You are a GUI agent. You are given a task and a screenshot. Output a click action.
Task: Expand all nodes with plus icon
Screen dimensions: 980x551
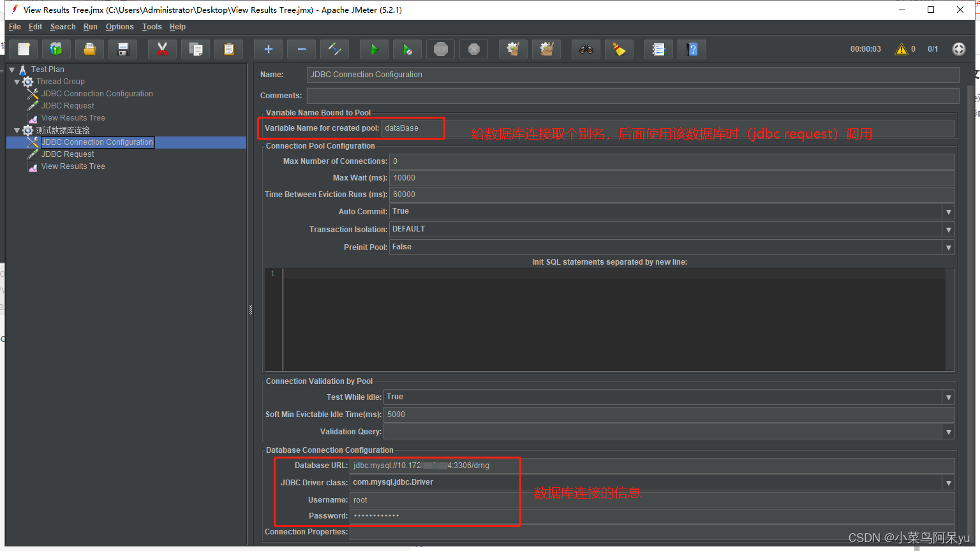pos(268,49)
